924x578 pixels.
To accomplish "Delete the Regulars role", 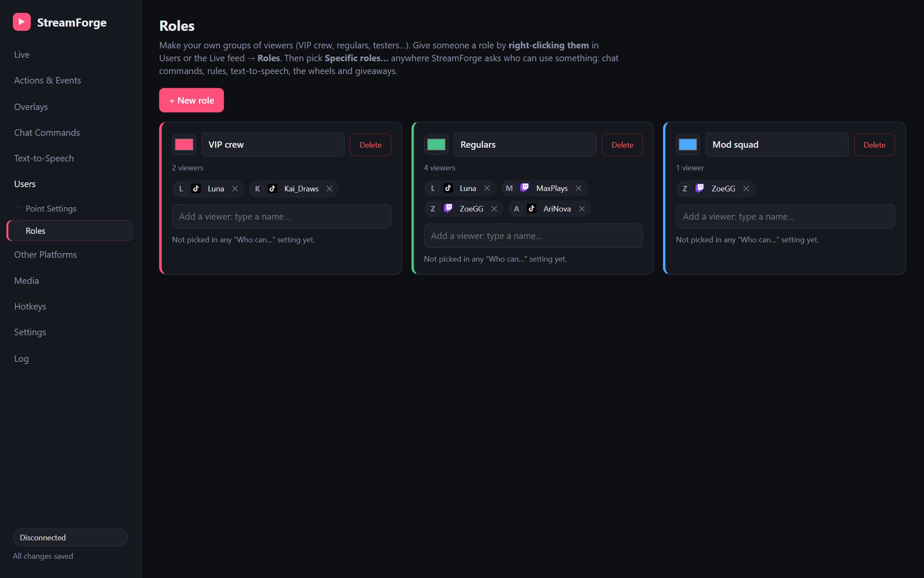I will pos(622,145).
